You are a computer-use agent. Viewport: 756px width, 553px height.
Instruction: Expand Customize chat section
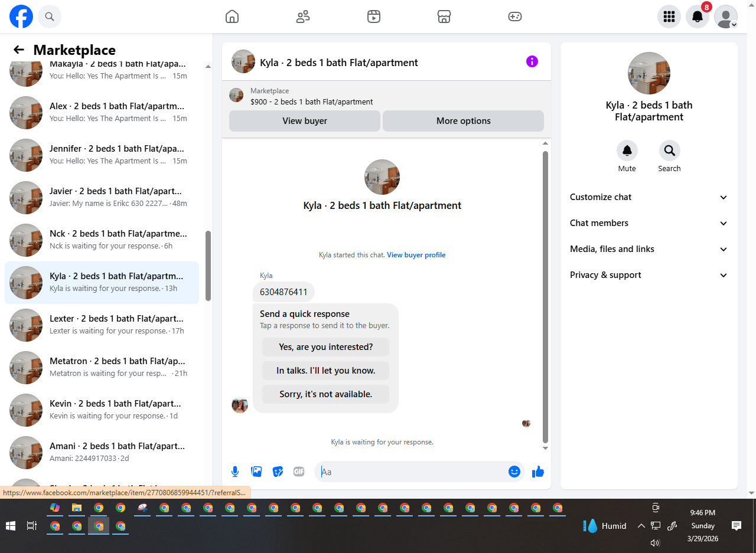click(x=649, y=197)
